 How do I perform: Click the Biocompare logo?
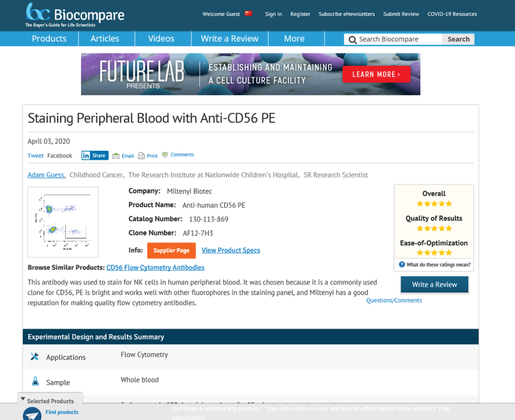point(74,14)
